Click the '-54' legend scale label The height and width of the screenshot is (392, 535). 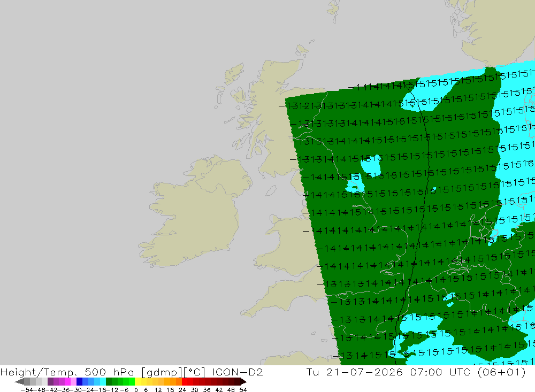(x=27, y=390)
